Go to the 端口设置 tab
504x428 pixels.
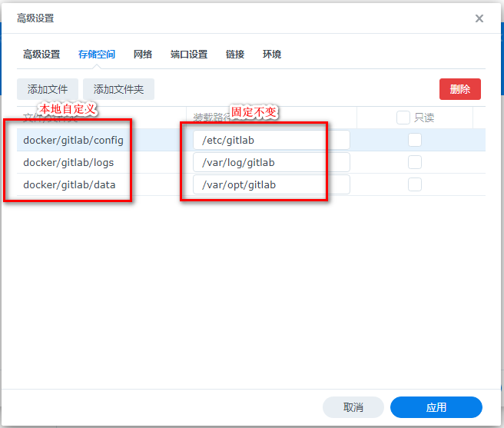pyautogui.click(x=189, y=55)
